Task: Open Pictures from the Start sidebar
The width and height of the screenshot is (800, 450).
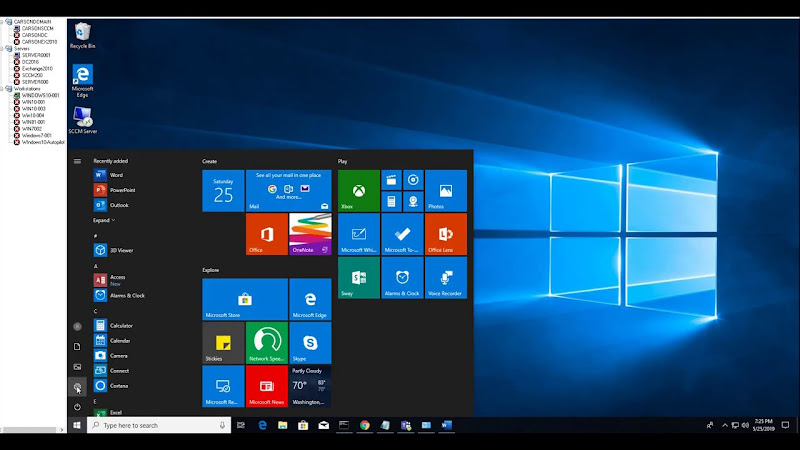Action: pos(77,367)
